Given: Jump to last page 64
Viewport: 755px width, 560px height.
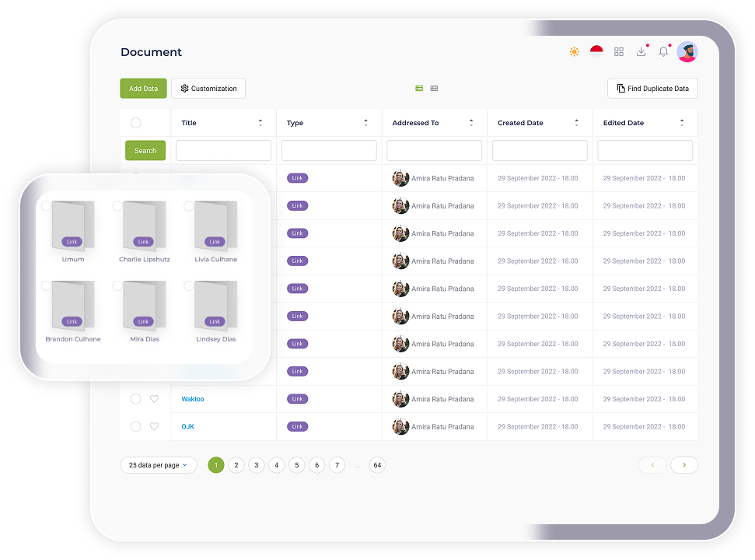Looking at the screenshot, I should click(377, 465).
